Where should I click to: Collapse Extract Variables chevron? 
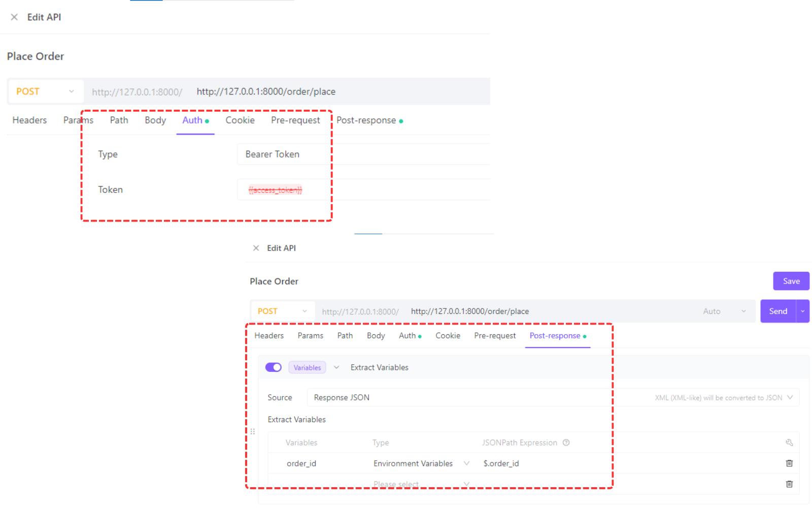[x=336, y=367]
